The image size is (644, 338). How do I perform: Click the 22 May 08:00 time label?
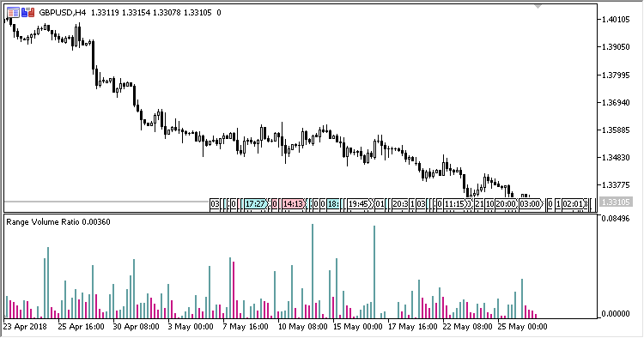pyautogui.click(x=467, y=327)
